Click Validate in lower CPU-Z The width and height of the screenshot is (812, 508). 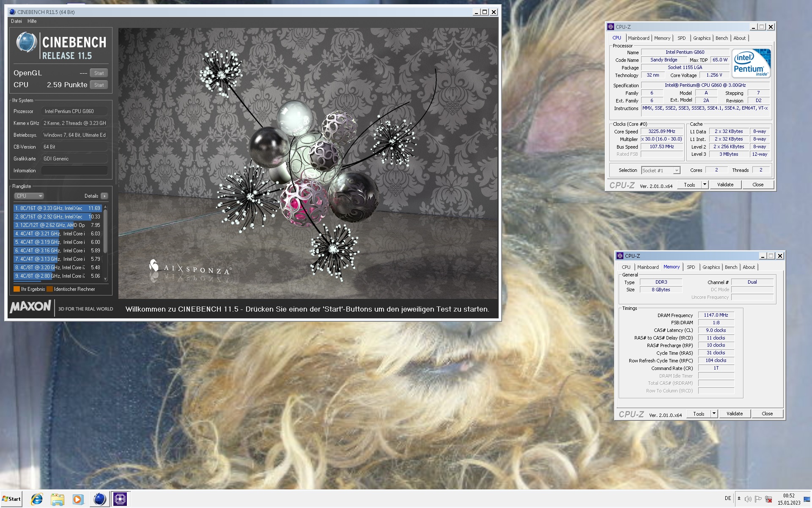coord(735,414)
